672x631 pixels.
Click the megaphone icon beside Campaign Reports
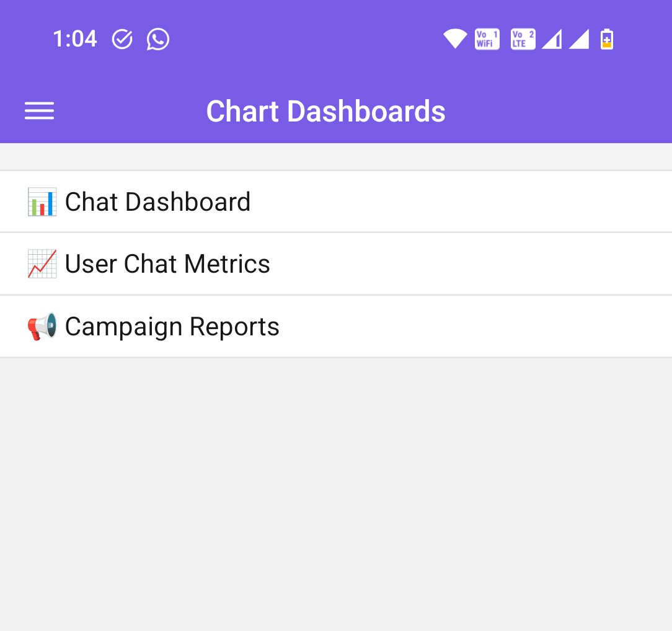[41, 326]
